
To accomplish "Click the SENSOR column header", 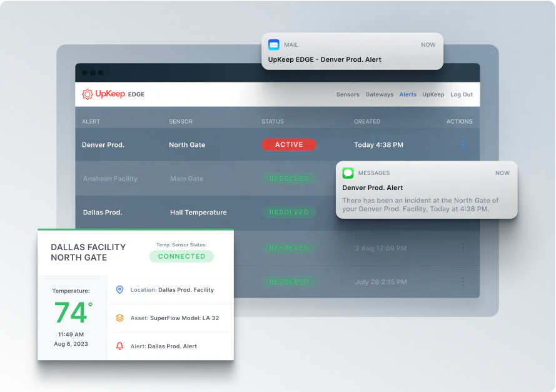I will pyautogui.click(x=181, y=121).
